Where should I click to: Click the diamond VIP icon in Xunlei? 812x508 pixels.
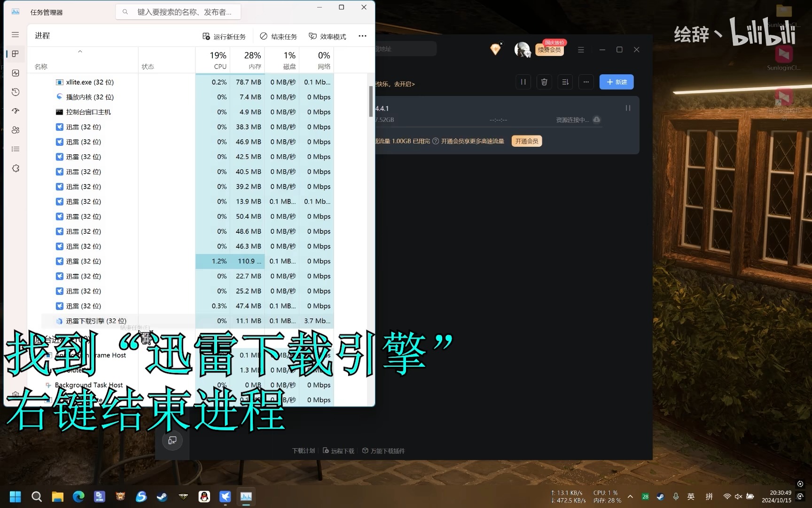tap(495, 49)
